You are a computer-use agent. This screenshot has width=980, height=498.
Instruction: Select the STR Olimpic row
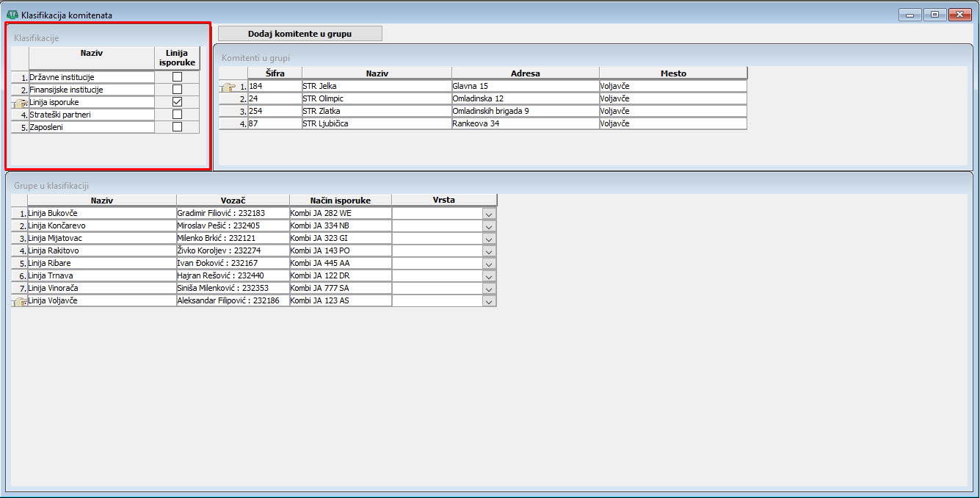[x=376, y=98]
